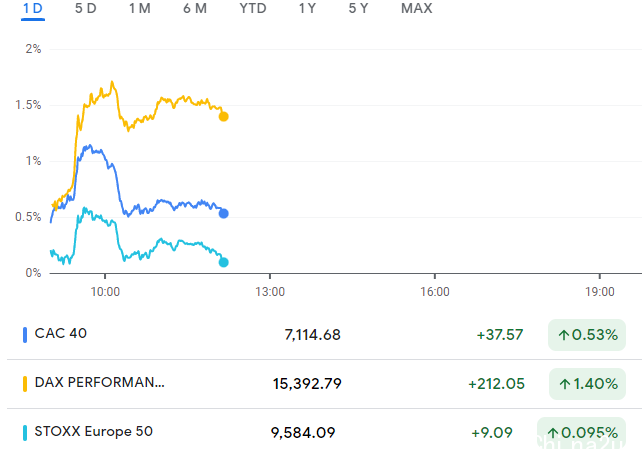Open the STOXX Europe 50 row

pos(94,432)
